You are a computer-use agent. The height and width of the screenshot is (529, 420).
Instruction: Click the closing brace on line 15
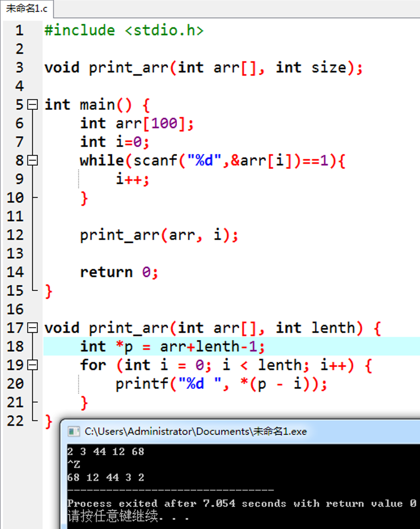49,291
